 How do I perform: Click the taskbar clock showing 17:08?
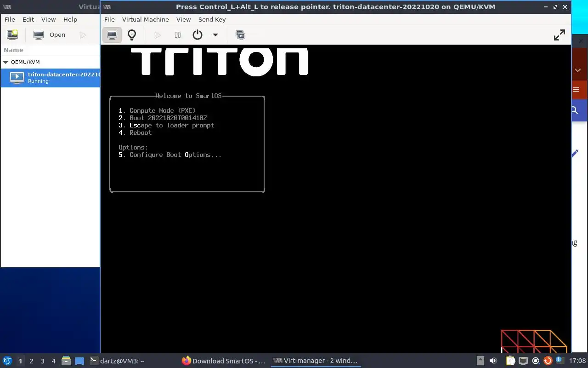point(577,361)
